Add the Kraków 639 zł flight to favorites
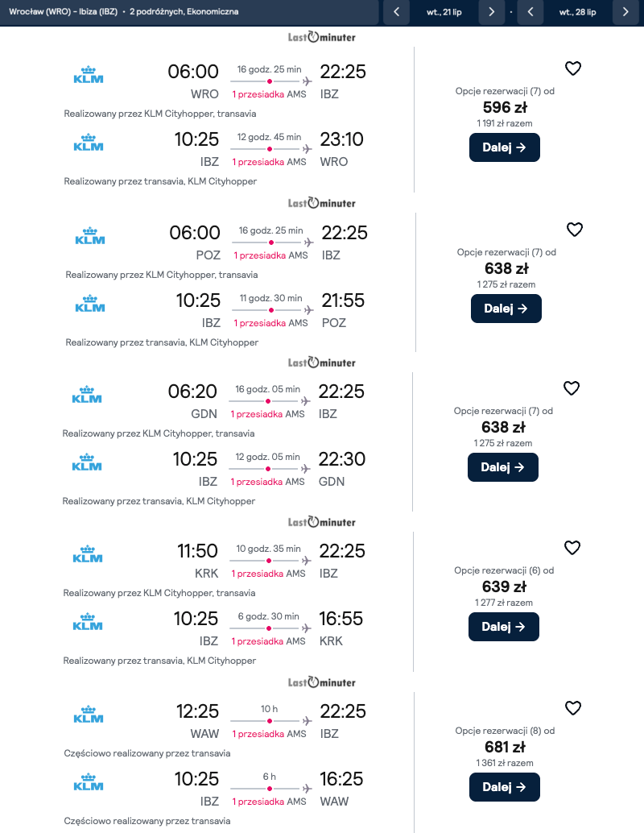The height and width of the screenshot is (833, 644). pyautogui.click(x=572, y=548)
